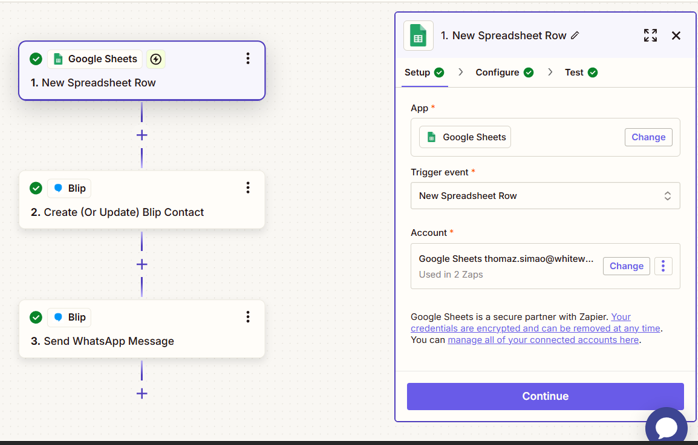Click the pencil icon to rename step

pos(575,35)
